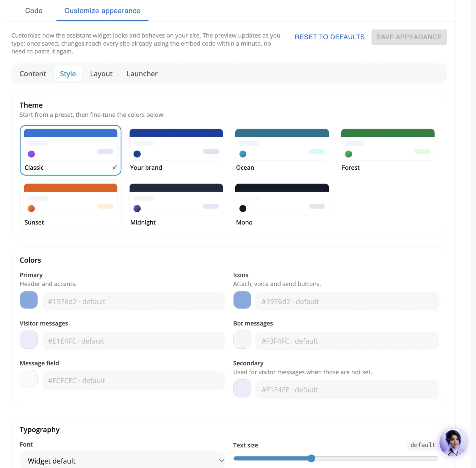Focus the Visitor messages hex input
Viewport: 476px width, 468px height.
133,341
